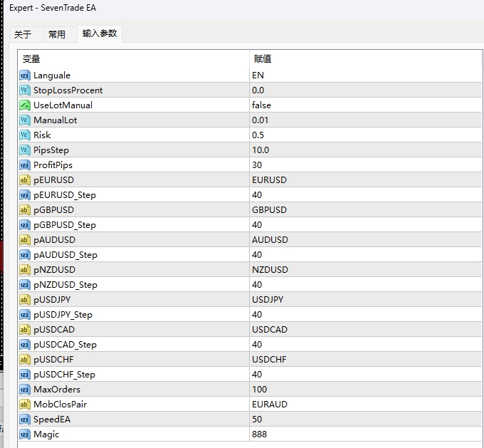Click the integer icon beside Magic
Viewport: 484px width, 448px height.
(x=25, y=434)
